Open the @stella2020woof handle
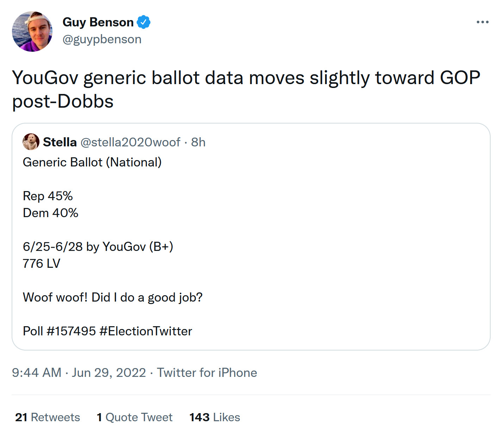The width and height of the screenshot is (504, 436). (130, 142)
